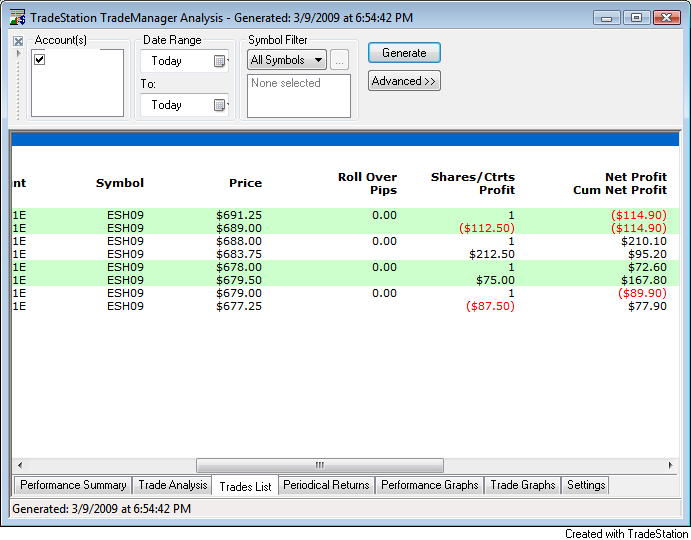Select the Trades List tab
The image size is (691, 540).
(245, 486)
